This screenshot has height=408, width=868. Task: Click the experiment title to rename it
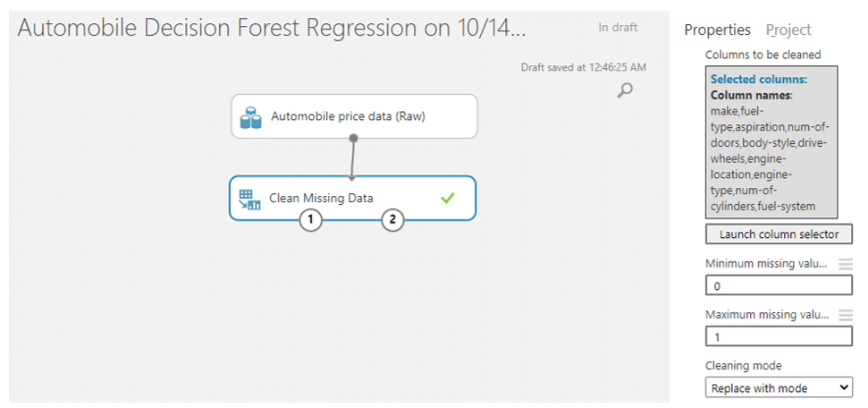point(271,28)
